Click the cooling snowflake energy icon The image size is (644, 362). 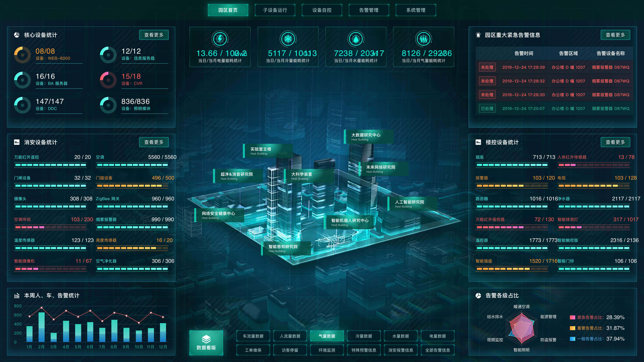click(288, 39)
